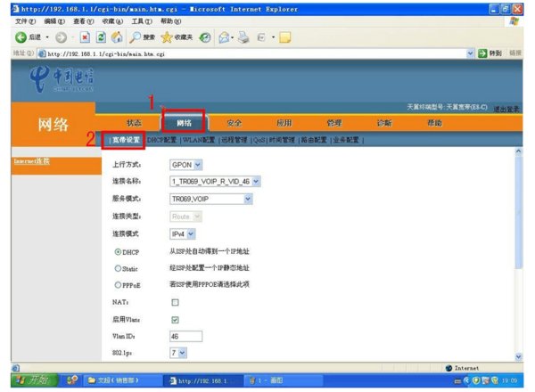Open the Internet连接 sidebar link

(31, 161)
